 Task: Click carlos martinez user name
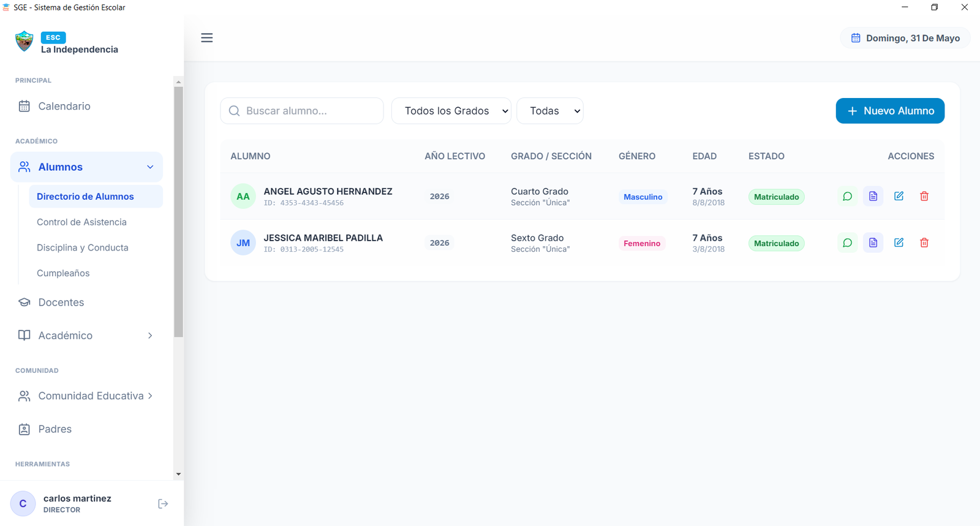pyautogui.click(x=77, y=498)
